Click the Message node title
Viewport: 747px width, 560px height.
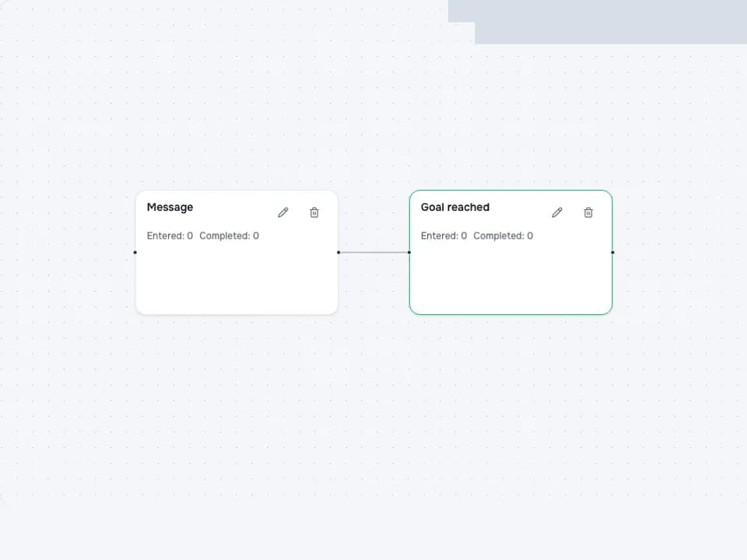[170, 207]
